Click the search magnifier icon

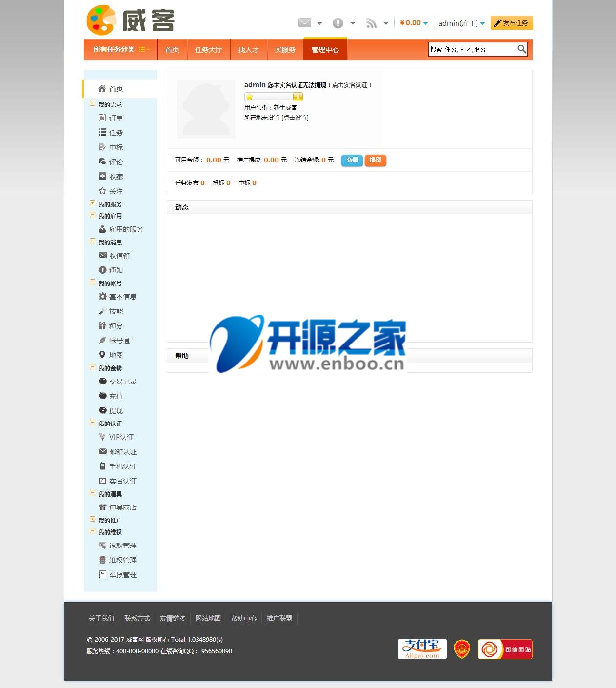tap(521, 49)
